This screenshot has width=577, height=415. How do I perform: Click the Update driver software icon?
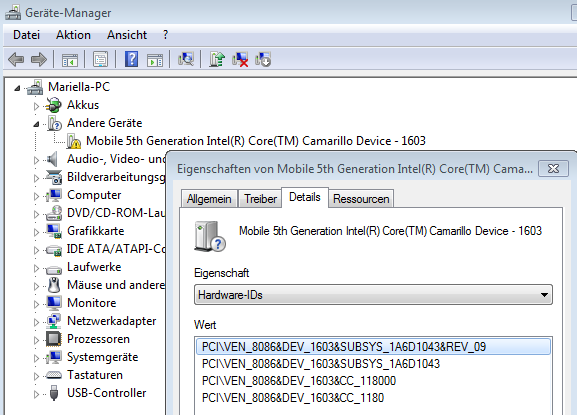coord(217,59)
